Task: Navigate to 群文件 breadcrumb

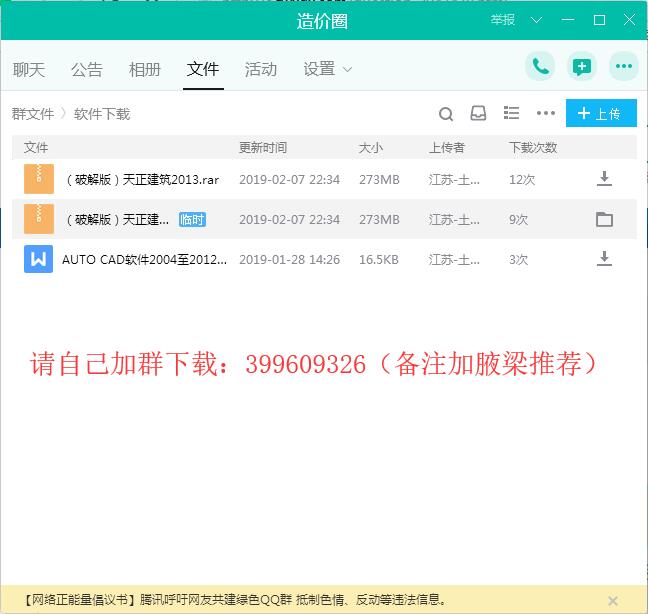Action: [33, 114]
